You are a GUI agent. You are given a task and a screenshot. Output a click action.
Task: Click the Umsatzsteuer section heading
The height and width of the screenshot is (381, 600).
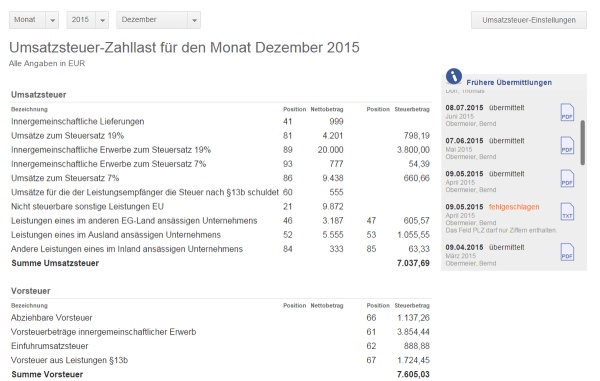pyautogui.click(x=38, y=95)
